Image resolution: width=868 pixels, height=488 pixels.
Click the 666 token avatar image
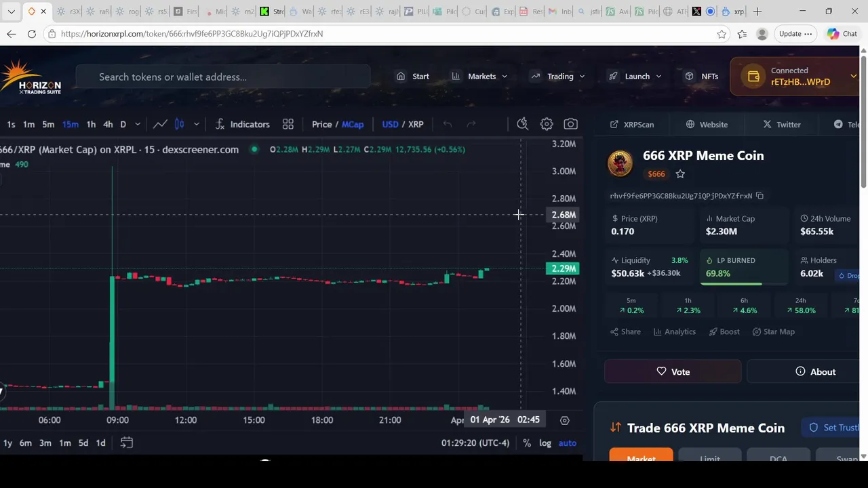coord(620,163)
